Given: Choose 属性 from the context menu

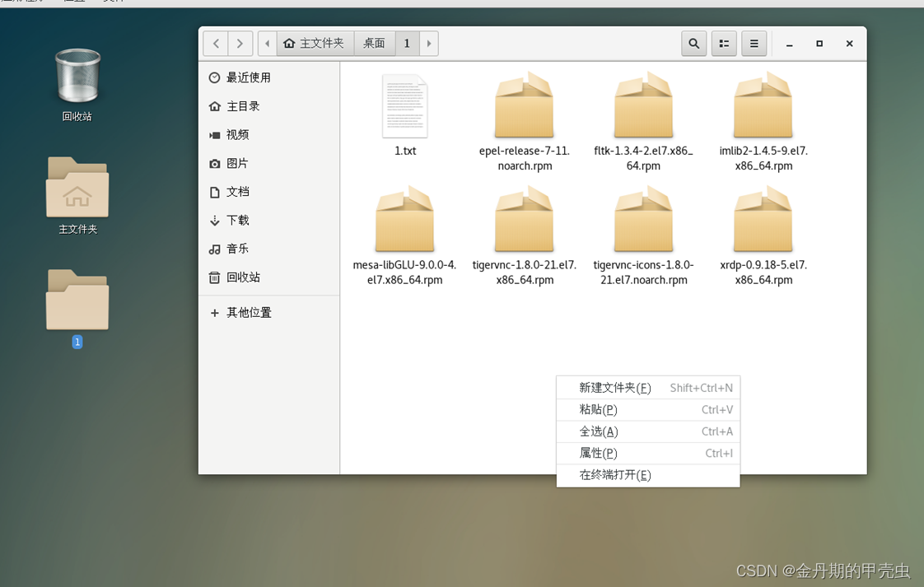Looking at the screenshot, I should (648, 453).
